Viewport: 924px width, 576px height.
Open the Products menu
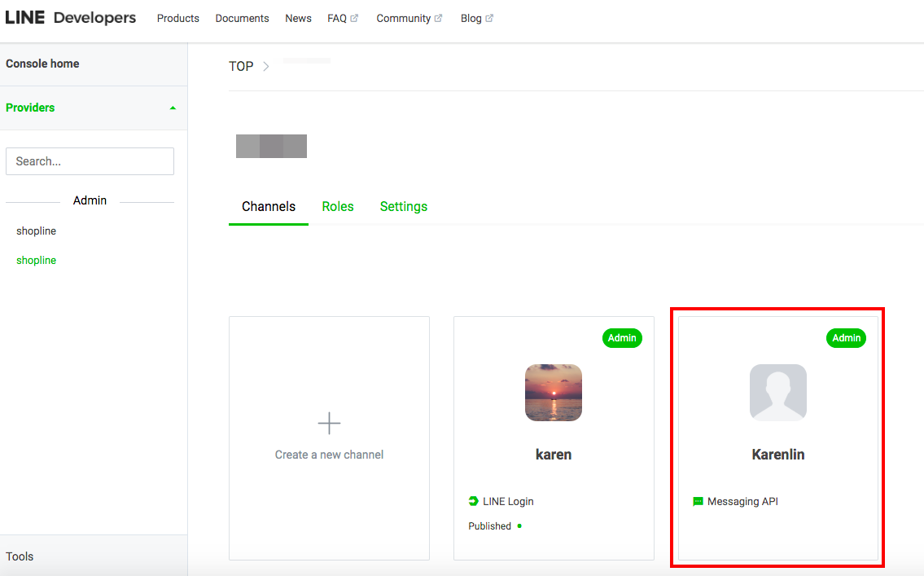pos(178,18)
